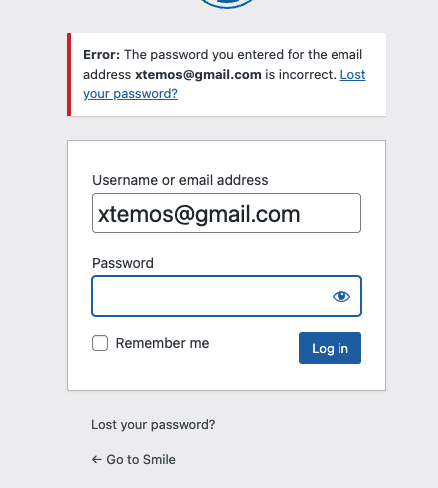Click the red bar of the error notice
438x488 pixels.
(x=69, y=75)
